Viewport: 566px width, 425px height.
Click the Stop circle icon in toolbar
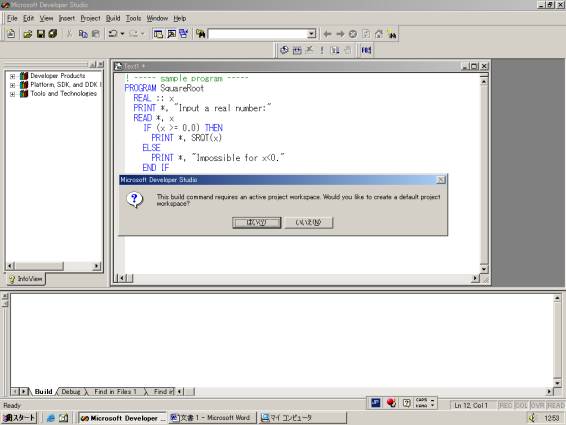click(353, 34)
